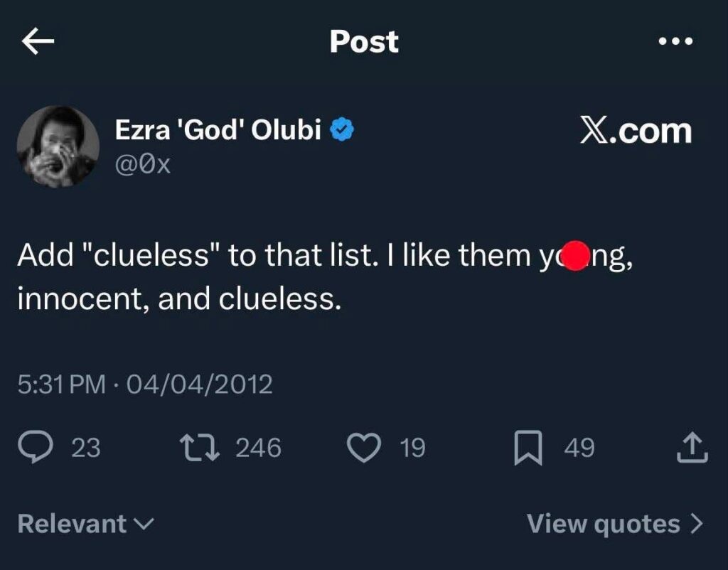Image resolution: width=728 pixels, height=570 pixels.
Task: Click the red dot in the post text
Action: [577, 256]
